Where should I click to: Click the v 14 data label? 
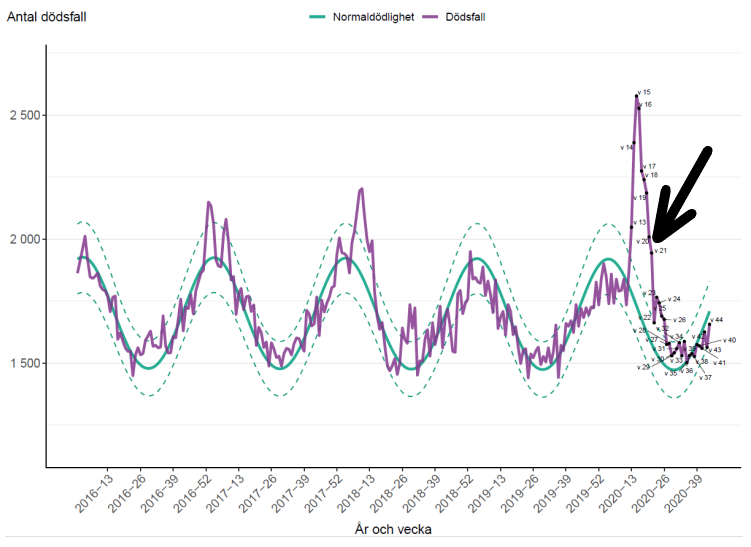tap(626, 148)
